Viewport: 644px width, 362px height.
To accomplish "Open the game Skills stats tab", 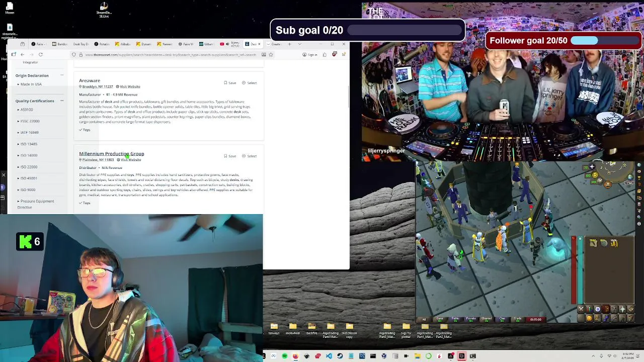I will click(589, 310).
